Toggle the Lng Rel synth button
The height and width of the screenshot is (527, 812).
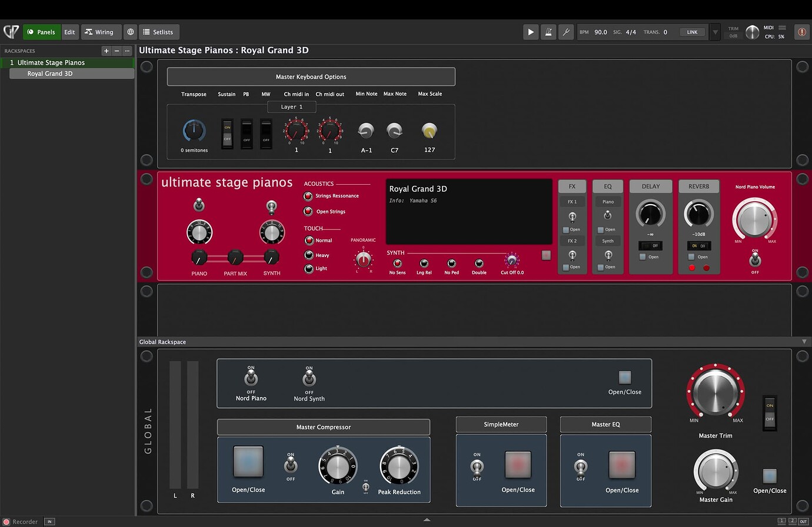coord(424,263)
